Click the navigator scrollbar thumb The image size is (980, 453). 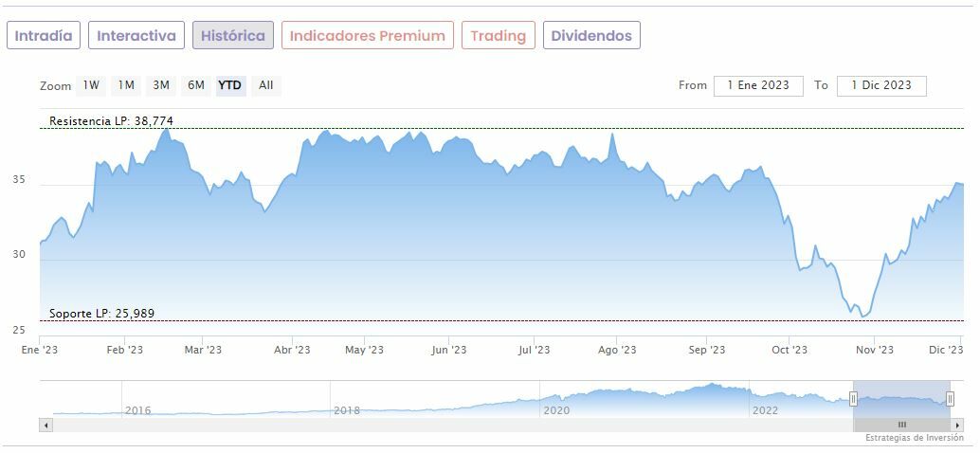click(x=901, y=425)
